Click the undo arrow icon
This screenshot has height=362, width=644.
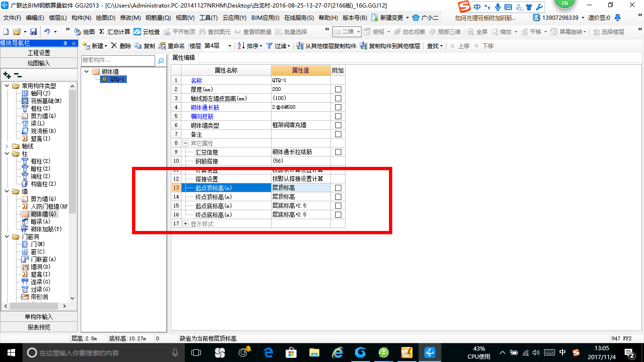coord(47,32)
